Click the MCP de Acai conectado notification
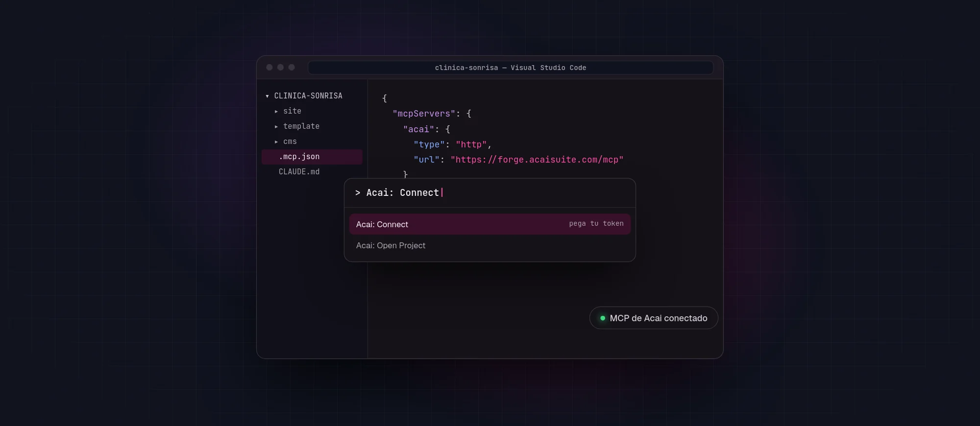Viewport: 980px width, 426px height. [654, 318]
